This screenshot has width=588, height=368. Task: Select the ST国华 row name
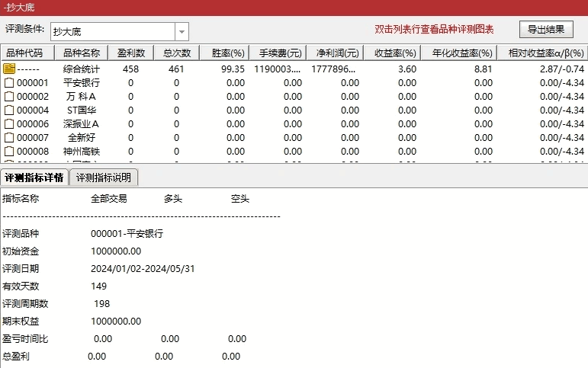(x=82, y=110)
